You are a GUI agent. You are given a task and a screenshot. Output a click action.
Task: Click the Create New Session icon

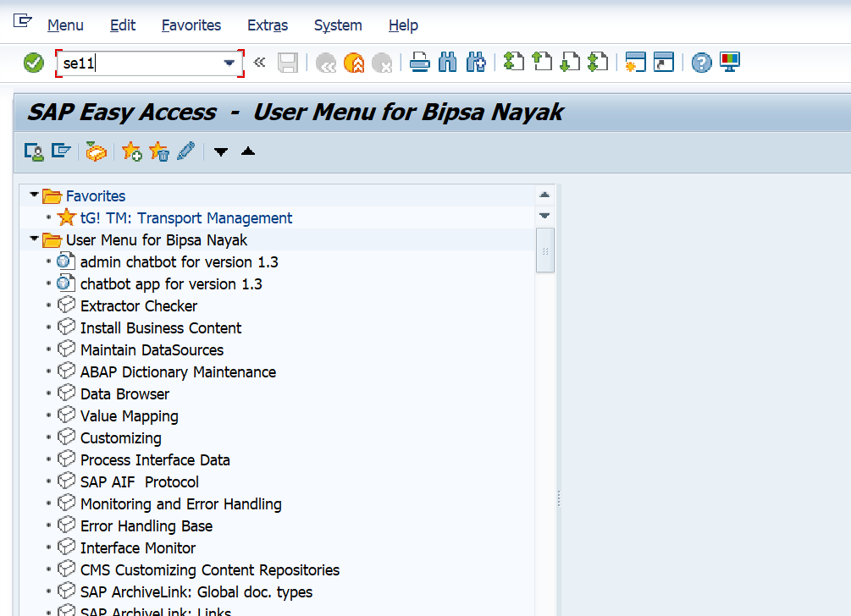tap(635, 63)
